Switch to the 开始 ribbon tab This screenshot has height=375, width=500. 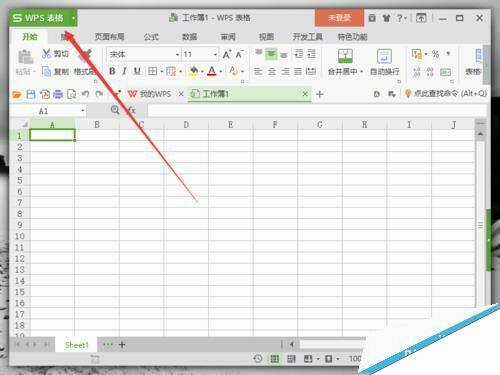29,37
